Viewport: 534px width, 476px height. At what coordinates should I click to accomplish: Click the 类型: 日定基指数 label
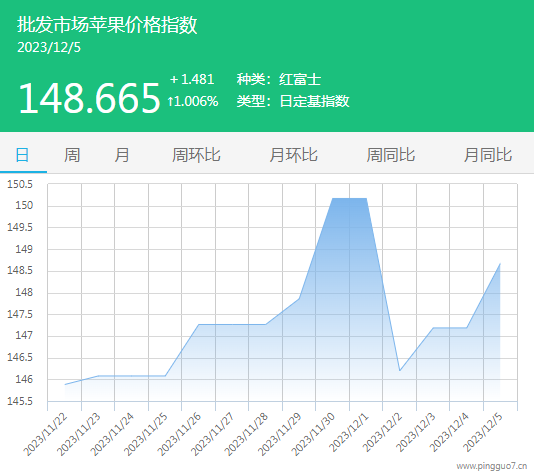coord(293,101)
